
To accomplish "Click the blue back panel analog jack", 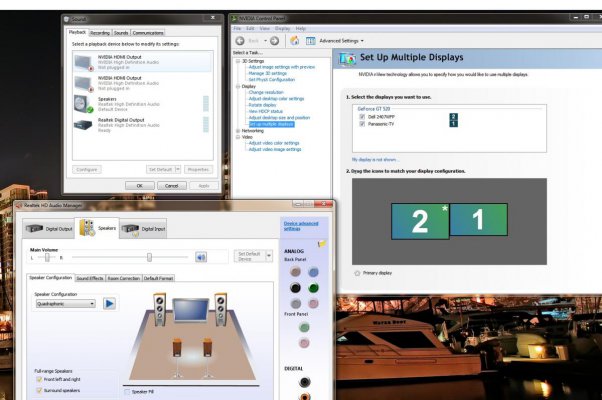I will pos(313,272).
